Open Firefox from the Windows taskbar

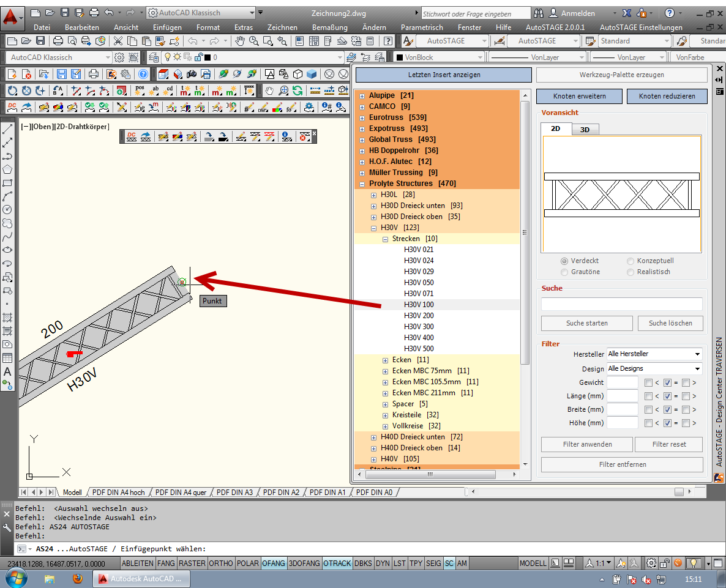coord(77,578)
